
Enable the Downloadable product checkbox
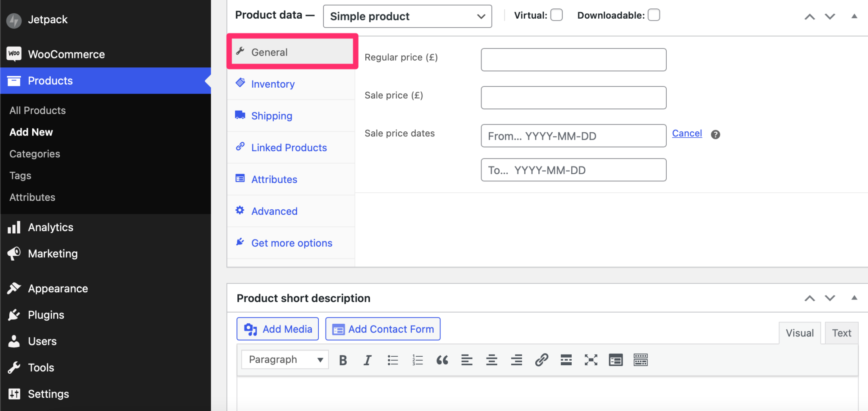654,14
